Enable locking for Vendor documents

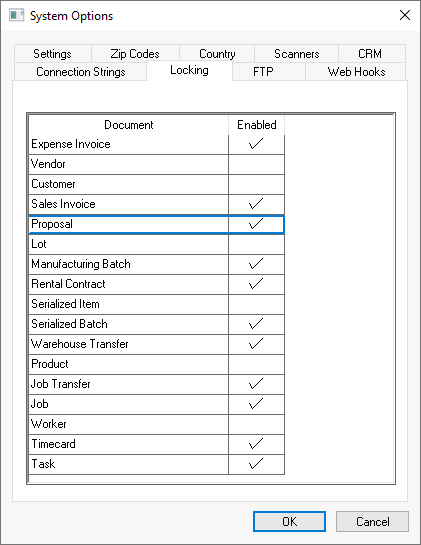(x=256, y=164)
